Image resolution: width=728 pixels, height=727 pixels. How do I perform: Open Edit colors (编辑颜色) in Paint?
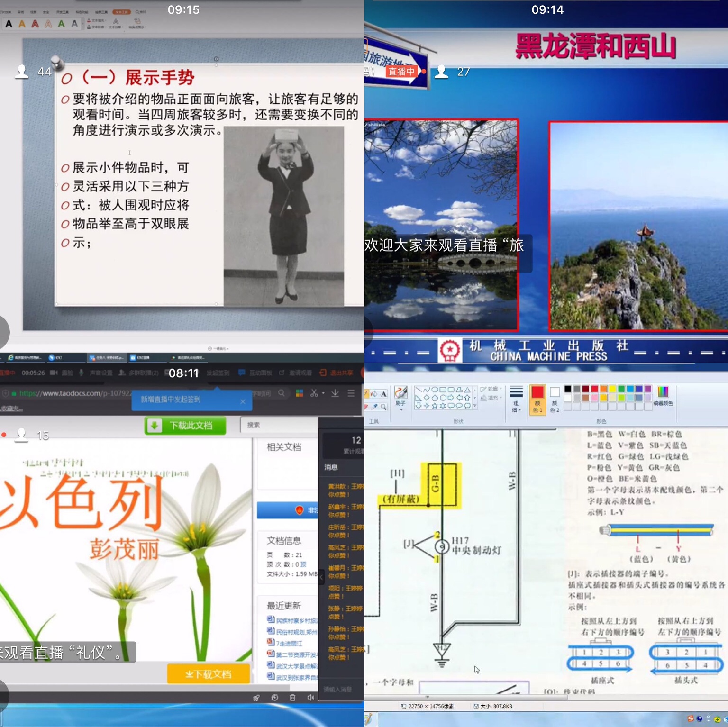click(x=663, y=396)
